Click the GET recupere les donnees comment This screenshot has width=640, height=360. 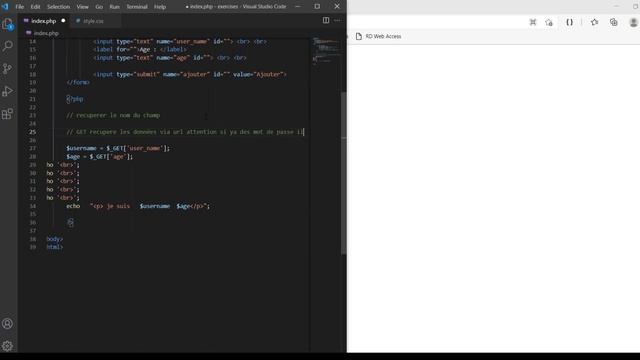pyautogui.click(x=185, y=132)
